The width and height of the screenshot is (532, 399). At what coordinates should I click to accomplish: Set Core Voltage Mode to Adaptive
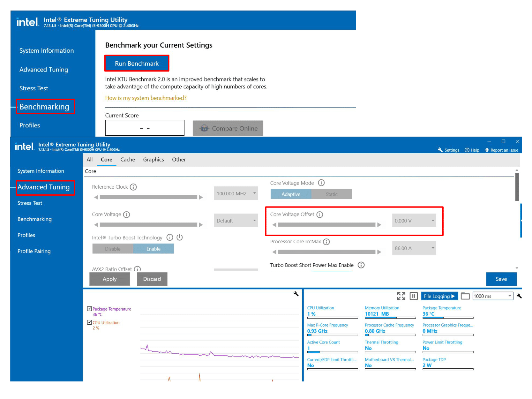(291, 194)
